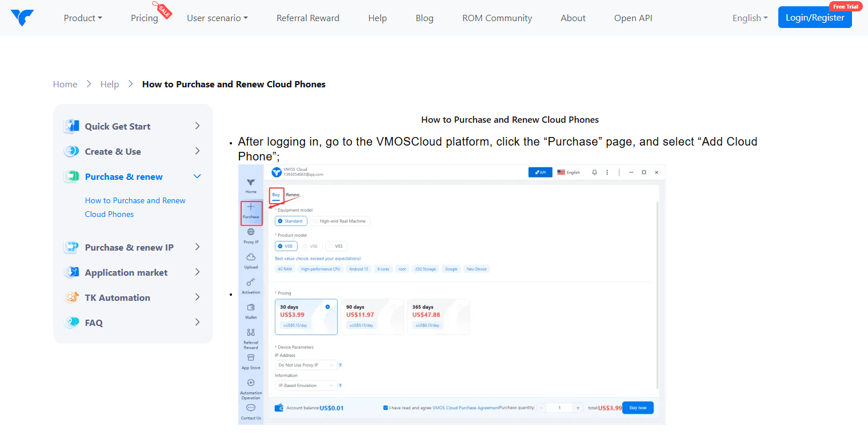The width and height of the screenshot is (868, 435).
Task: Collapse the Purchase & renew section chevron
Action: click(x=197, y=176)
